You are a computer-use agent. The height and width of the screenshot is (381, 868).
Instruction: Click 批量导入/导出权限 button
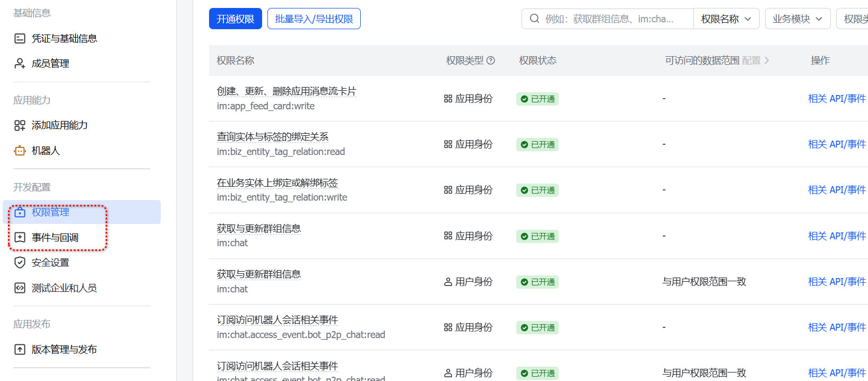314,19
